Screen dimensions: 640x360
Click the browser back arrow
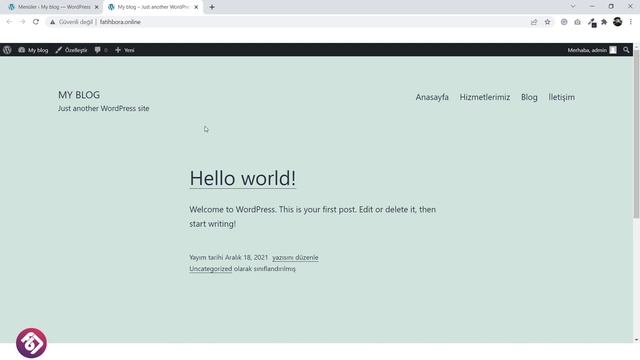pyautogui.click(x=9, y=22)
